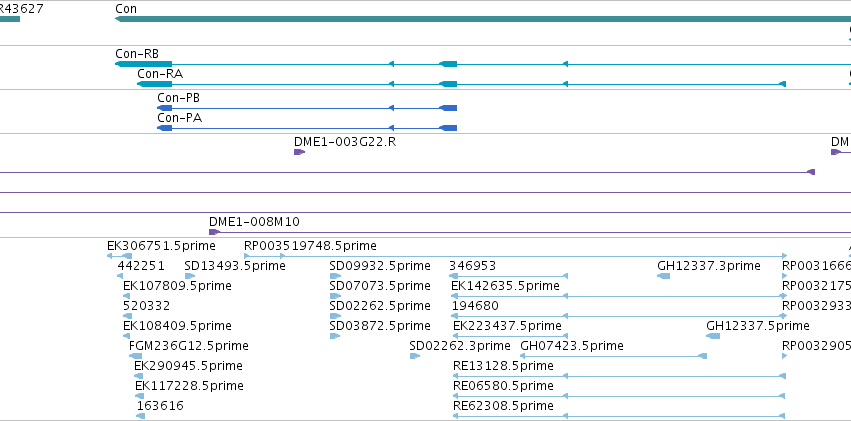Click the SD13493.5prime arrow glyph
The image size is (851, 421).
pyautogui.click(x=189, y=276)
